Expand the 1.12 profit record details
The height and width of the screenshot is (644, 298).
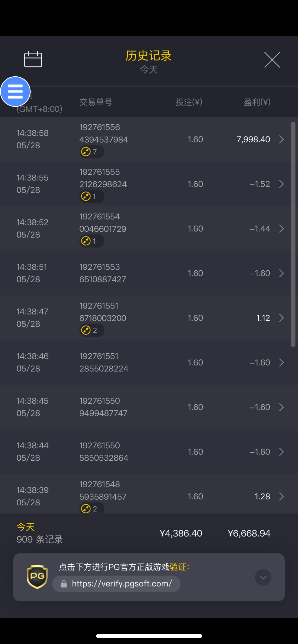tap(281, 318)
